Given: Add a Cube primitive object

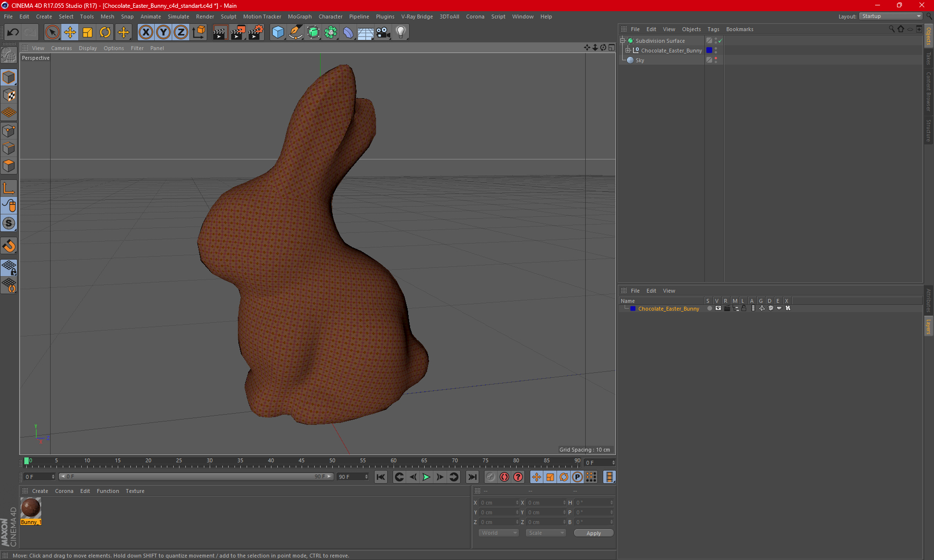Looking at the screenshot, I should click(278, 33).
